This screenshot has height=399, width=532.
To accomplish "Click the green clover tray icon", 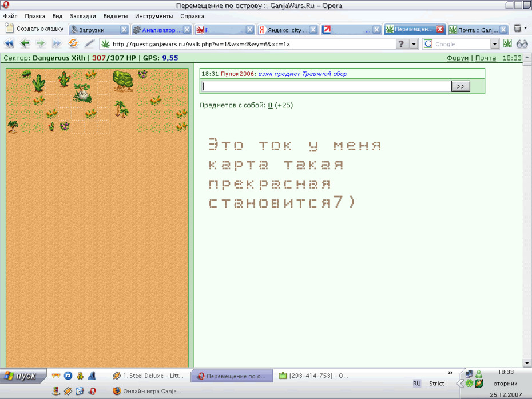I will (x=469, y=384).
